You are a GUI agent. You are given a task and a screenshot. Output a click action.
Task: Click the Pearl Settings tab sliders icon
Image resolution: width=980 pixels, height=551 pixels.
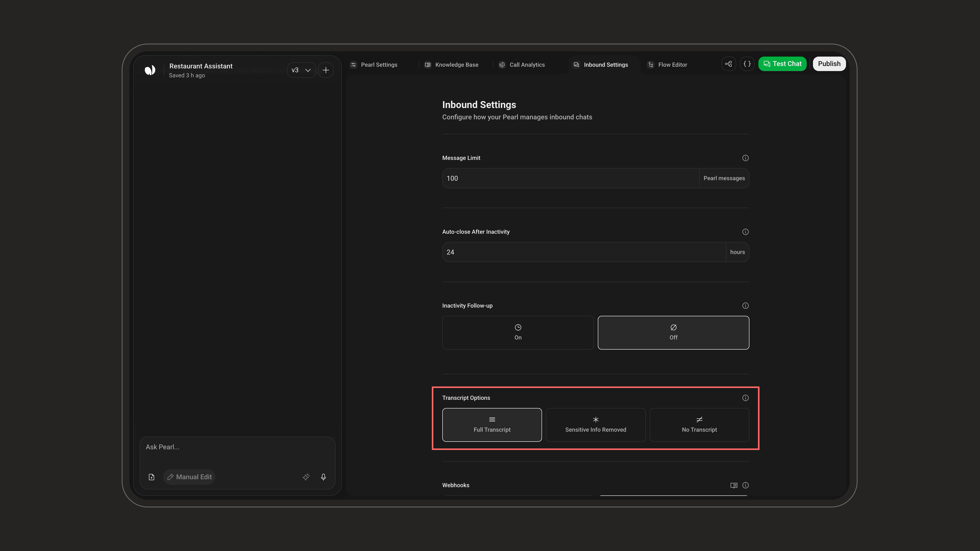pos(353,65)
